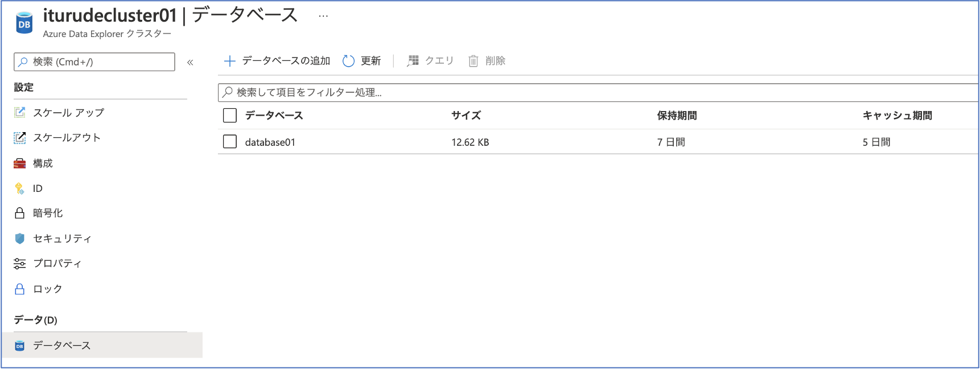Open セキュリティ page
The width and height of the screenshot is (980, 369).
[62, 239]
